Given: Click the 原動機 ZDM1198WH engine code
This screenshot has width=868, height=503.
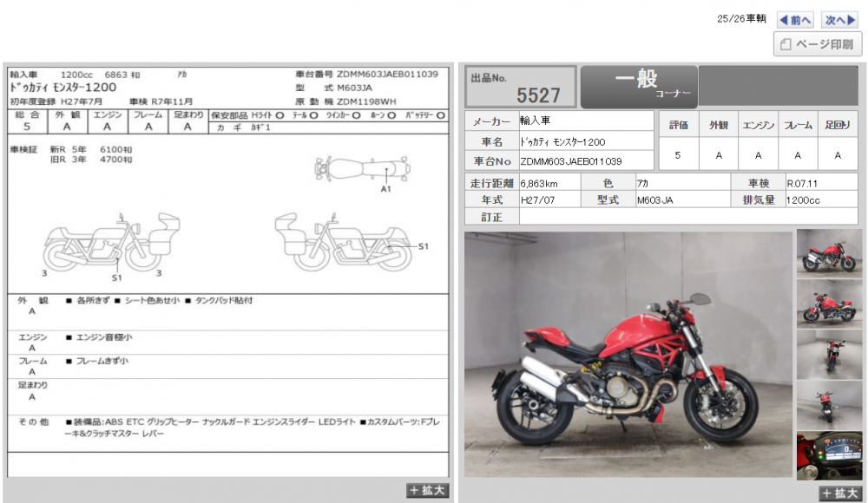Looking at the screenshot, I should tap(345, 101).
